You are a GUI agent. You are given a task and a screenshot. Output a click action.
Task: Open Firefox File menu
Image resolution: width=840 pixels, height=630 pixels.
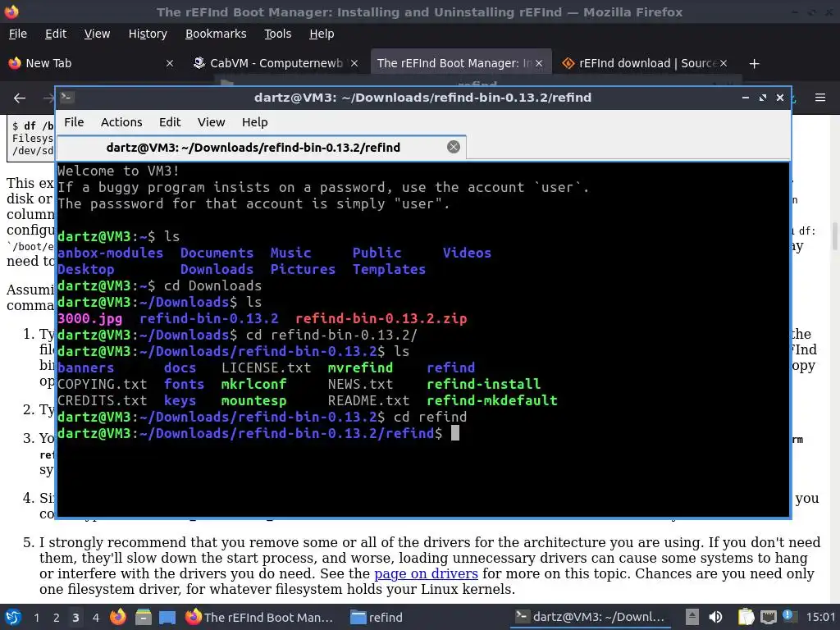18,34
